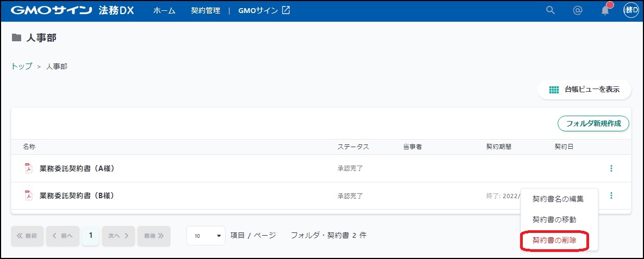Open the items per page dropdown
Image resolution: width=644 pixels, height=259 pixels.
(206, 236)
